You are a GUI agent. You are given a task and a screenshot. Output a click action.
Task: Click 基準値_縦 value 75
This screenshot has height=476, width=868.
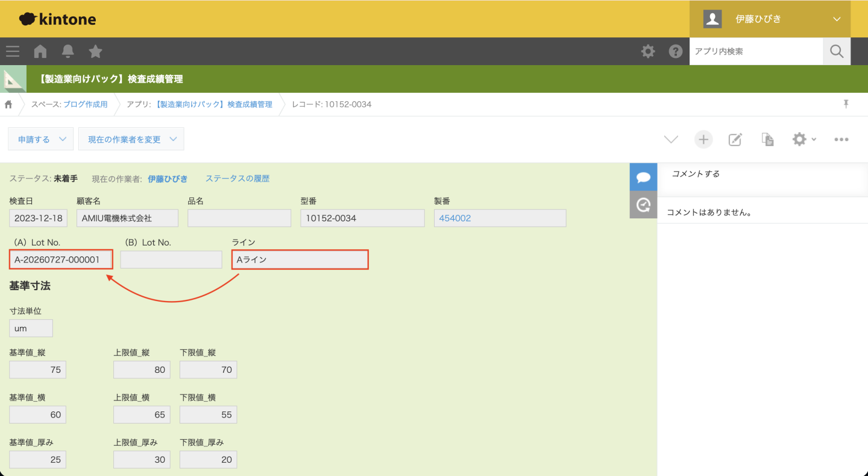click(x=38, y=370)
